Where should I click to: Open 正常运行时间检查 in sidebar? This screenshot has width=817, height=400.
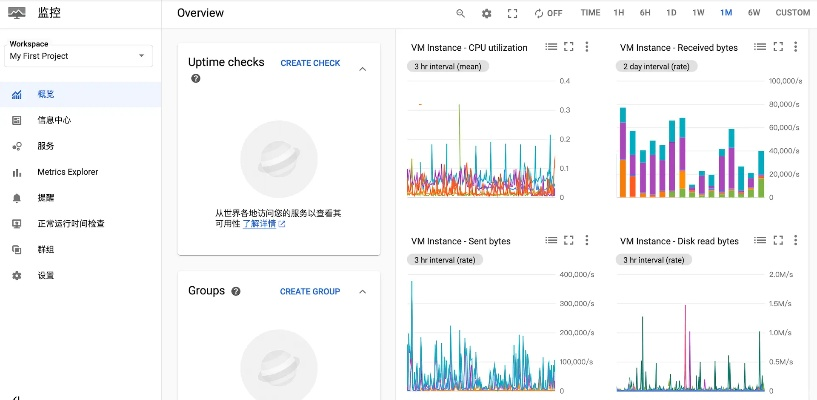[x=71, y=224]
